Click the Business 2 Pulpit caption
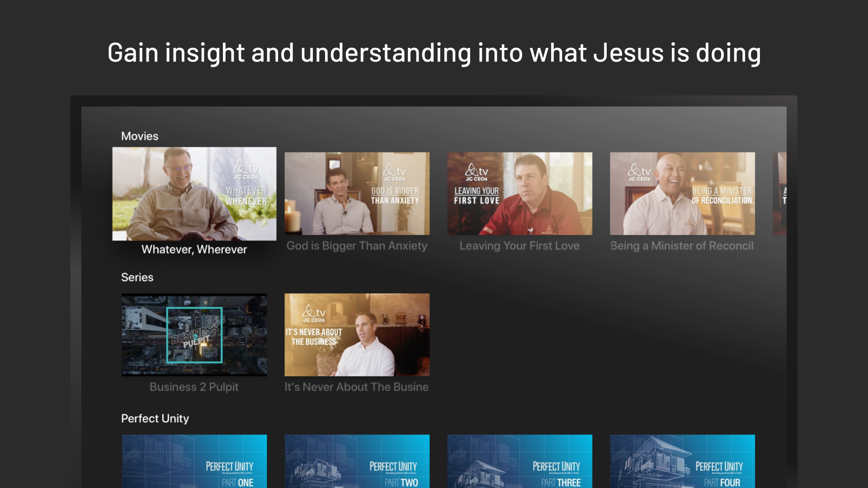Image resolution: width=868 pixels, height=488 pixels. tap(194, 387)
